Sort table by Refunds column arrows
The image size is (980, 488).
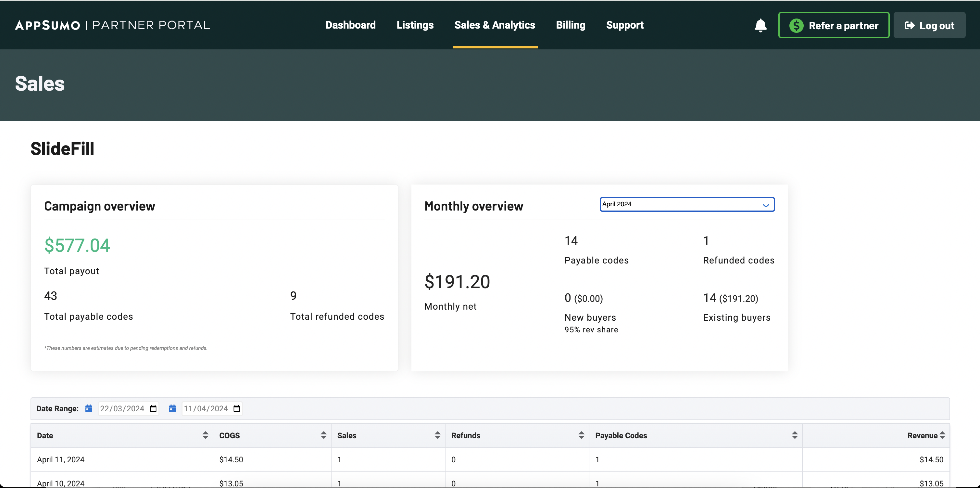[x=581, y=435]
